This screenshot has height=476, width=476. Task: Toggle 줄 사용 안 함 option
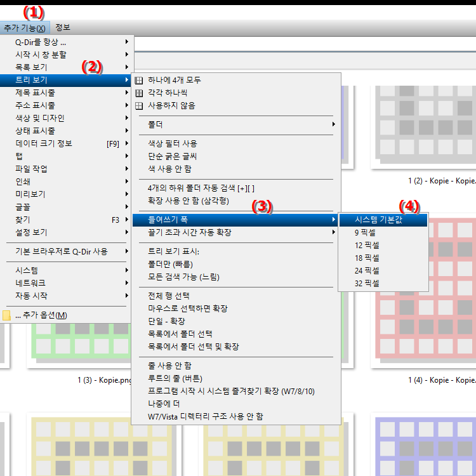(x=236, y=366)
